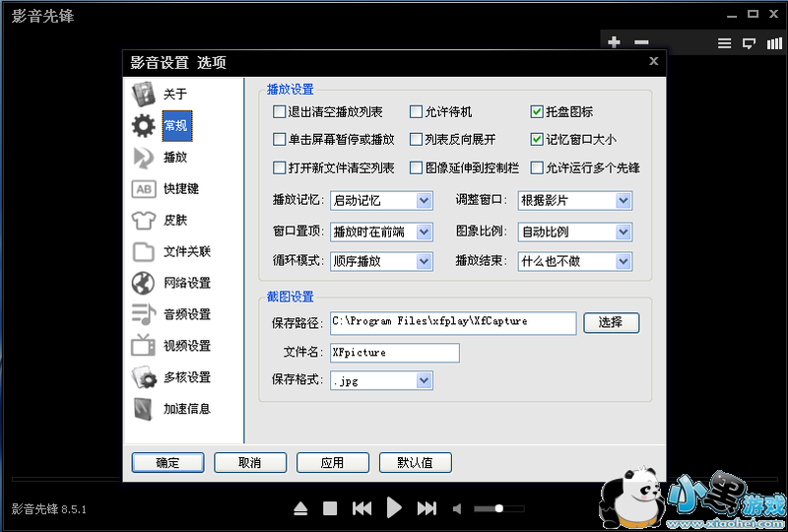Screen dimensions: 788x532
Task: Enable 退出清空播放列表 checkbox
Action: pos(279,111)
